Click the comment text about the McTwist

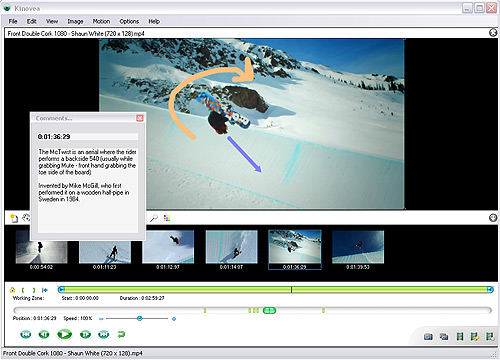pos(87,162)
